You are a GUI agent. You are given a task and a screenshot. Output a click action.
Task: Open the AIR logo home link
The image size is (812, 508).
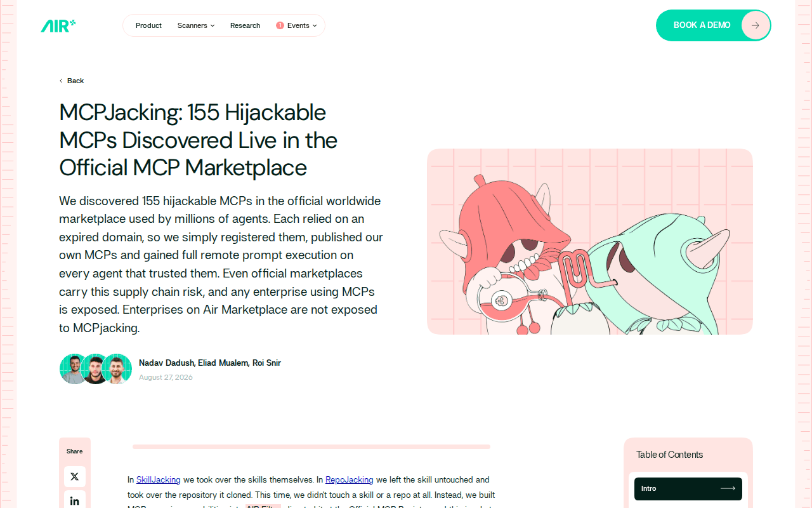tap(58, 25)
